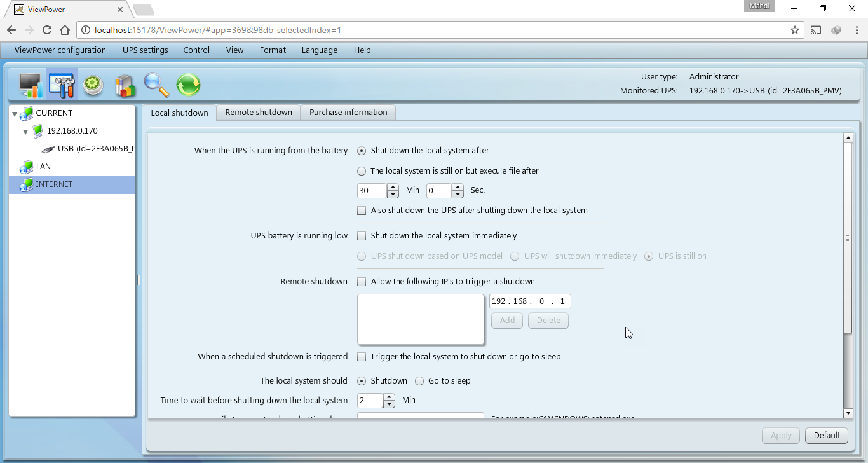Viewport: 868px width, 463px height.
Task: Click the empty allowed IPs list box
Action: [x=421, y=319]
